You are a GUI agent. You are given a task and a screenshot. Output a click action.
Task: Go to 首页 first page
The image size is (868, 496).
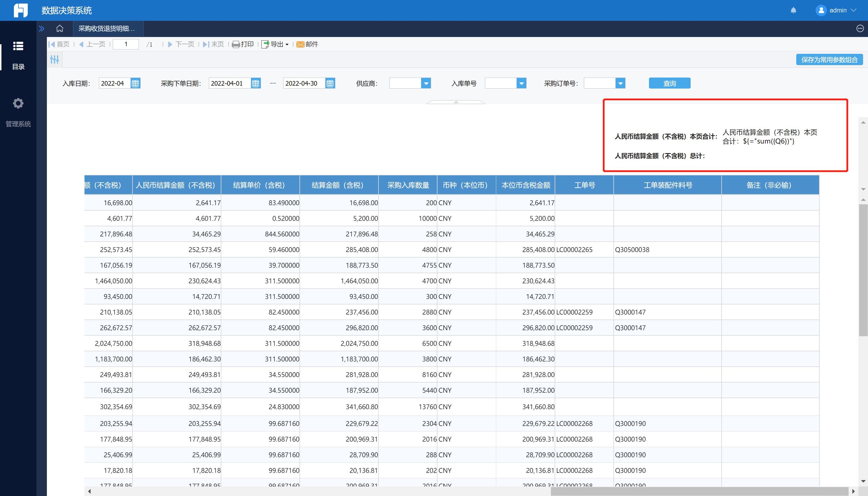59,44
